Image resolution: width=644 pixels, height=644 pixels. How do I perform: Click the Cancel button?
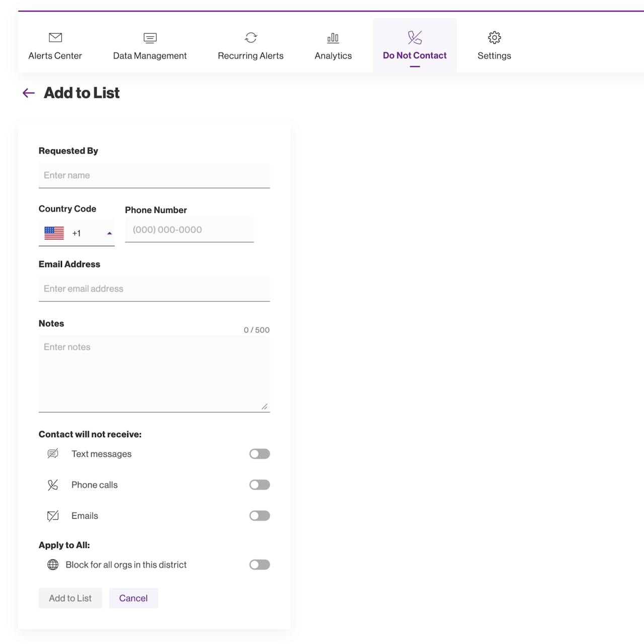point(133,598)
